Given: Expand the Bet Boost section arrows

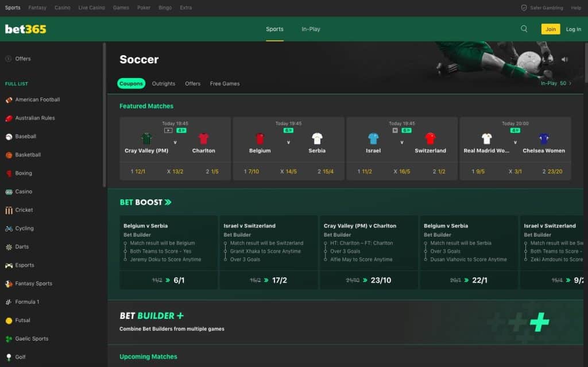Looking at the screenshot, I should coord(168,202).
